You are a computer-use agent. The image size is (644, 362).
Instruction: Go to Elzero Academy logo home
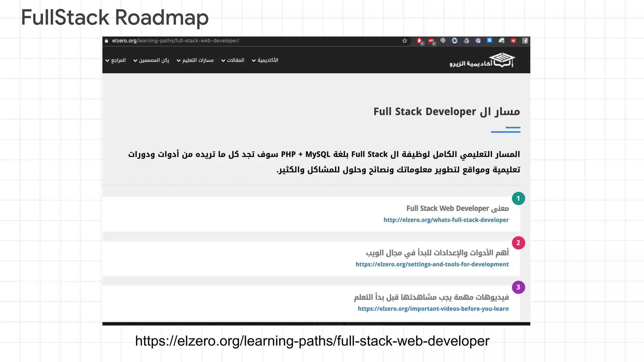pyautogui.click(x=482, y=60)
